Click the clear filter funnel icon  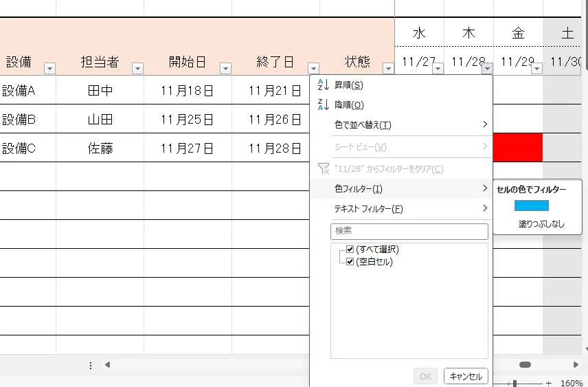click(324, 168)
